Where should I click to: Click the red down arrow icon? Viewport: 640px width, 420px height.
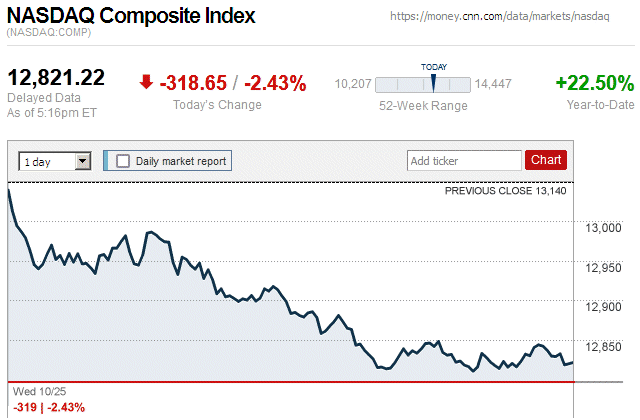147,83
